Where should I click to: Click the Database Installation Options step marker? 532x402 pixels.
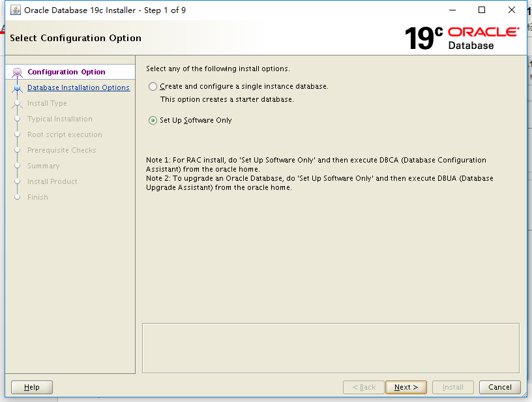pos(18,88)
